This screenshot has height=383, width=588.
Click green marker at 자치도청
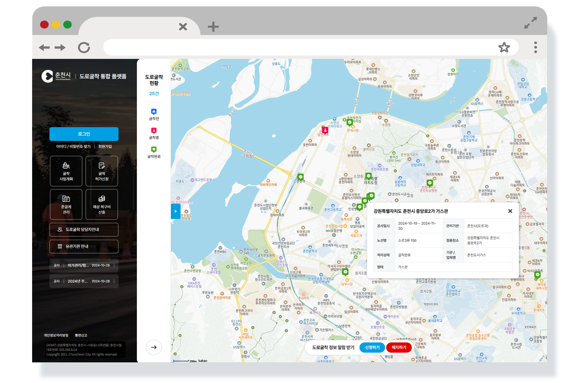[x=369, y=176]
